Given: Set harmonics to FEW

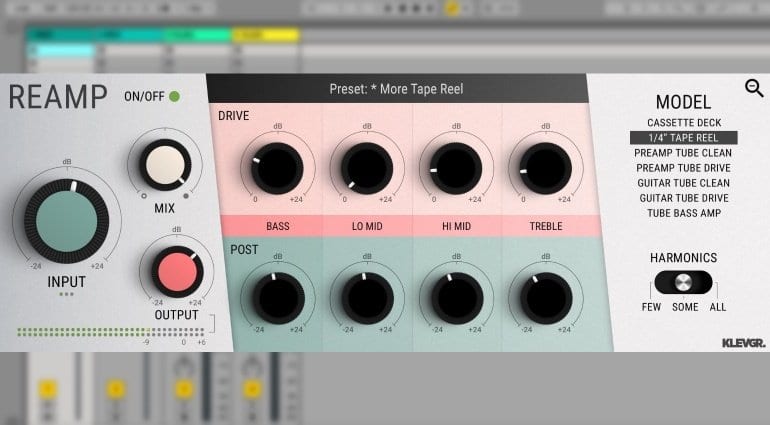Looking at the screenshot, I should [x=651, y=307].
